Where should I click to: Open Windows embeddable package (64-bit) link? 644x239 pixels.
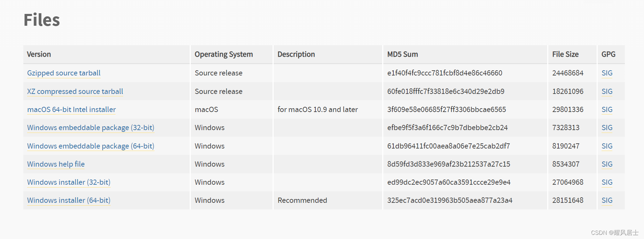(91, 146)
